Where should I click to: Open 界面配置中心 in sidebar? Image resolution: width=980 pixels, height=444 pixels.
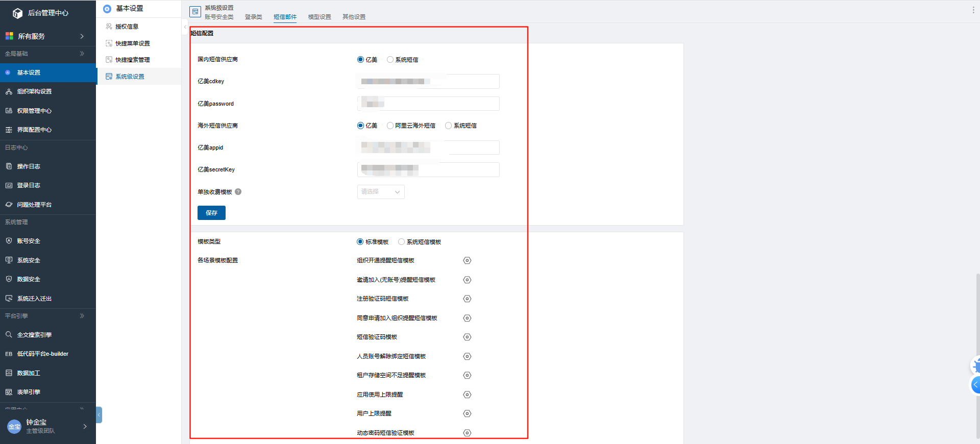(x=48, y=130)
